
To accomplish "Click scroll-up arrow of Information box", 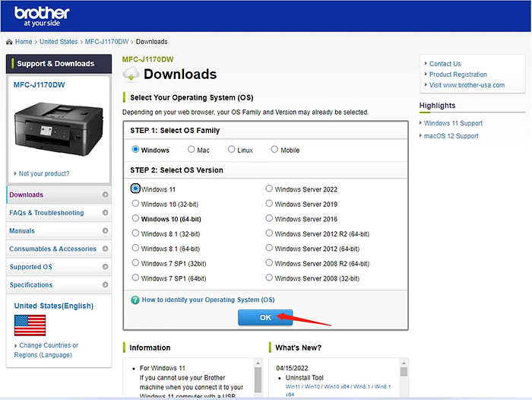I will (258, 363).
